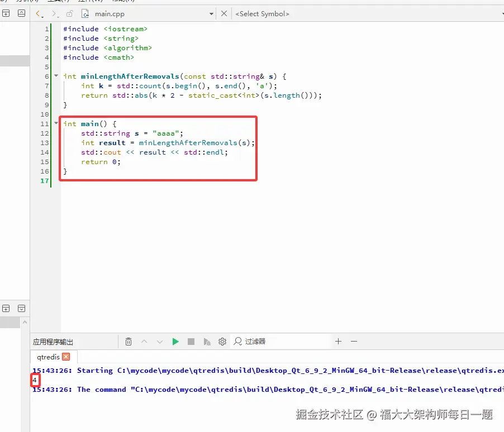504x432 pixels.
Task: Click the #include <iostream> line
Action: [106, 29]
